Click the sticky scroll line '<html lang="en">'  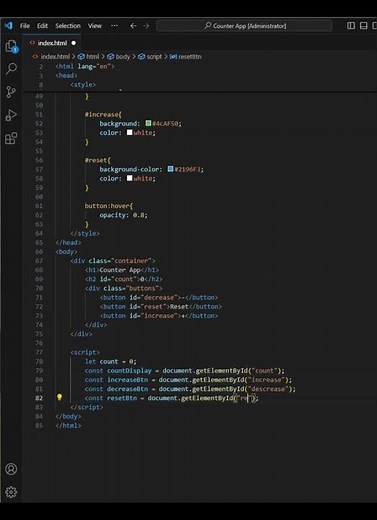coord(85,66)
